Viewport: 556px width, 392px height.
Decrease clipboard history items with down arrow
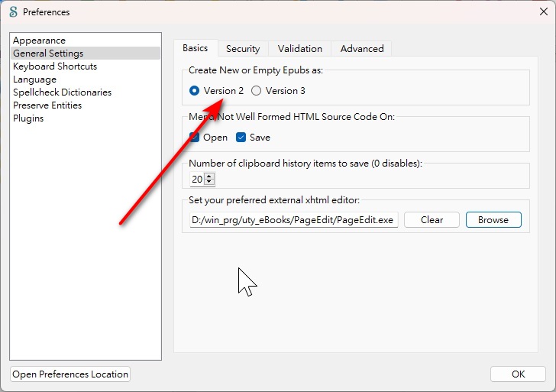tap(210, 183)
